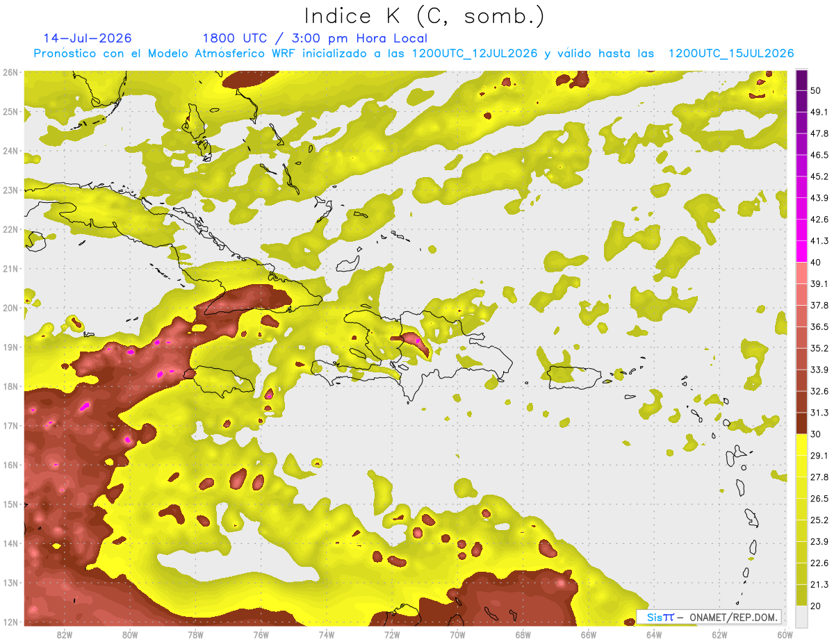The width and height of the screenshot is (834, 644).
Task: Select the '33.9' colorbar value label
Action: (x=819, y=370)
